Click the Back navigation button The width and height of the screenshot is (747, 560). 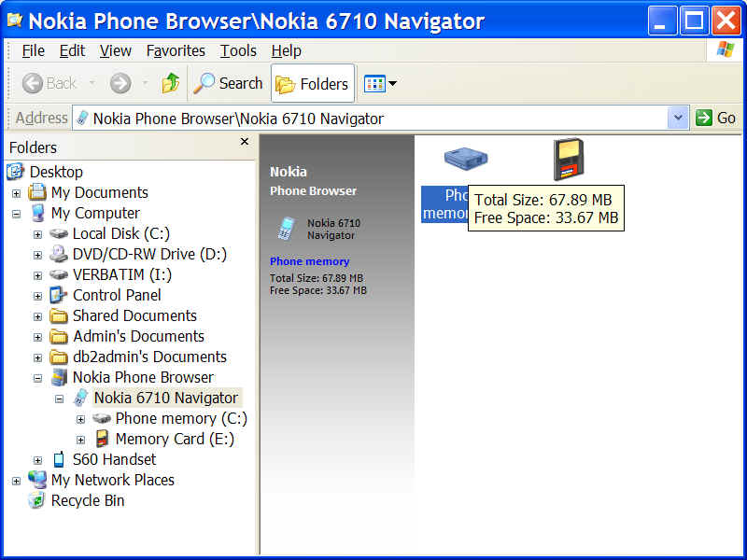click(x=50, y=84)
